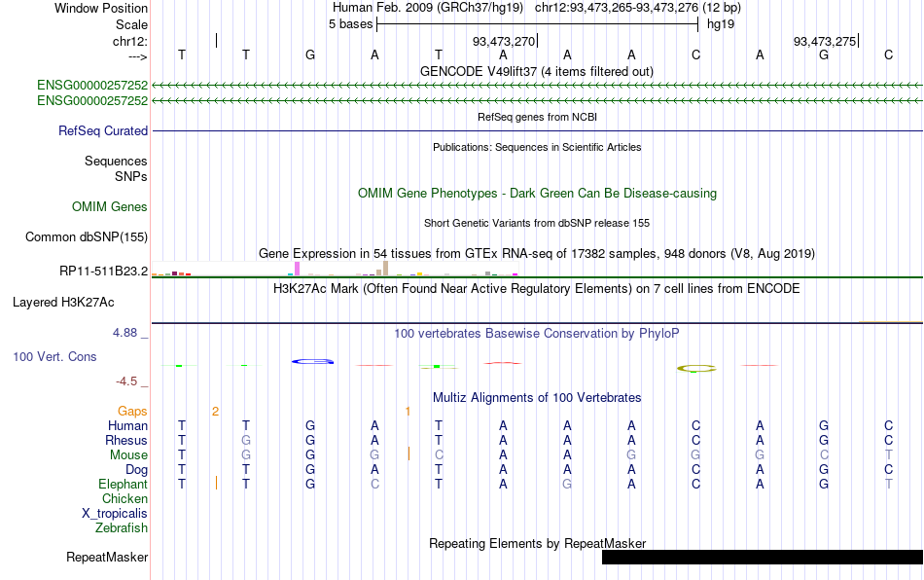
Task: Open the Repeating Elements by RepeatMasker title
Action: tap(537, 543)
